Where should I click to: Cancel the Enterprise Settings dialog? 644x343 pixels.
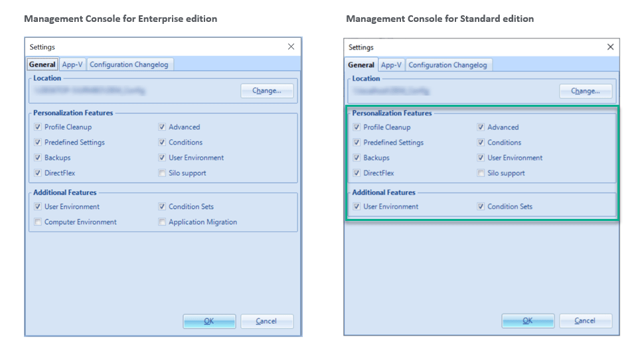(x=267, y=321)
